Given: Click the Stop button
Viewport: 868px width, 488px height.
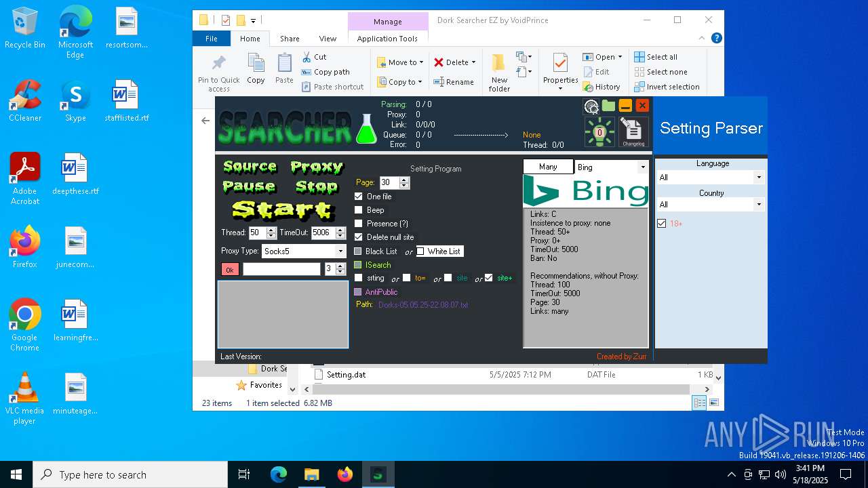Looking at the screenshot, I should pos(316,186).
